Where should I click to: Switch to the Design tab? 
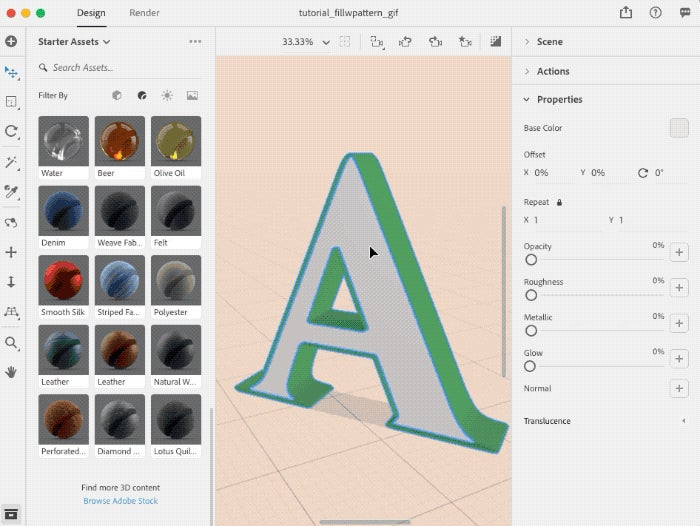(91, 13)
